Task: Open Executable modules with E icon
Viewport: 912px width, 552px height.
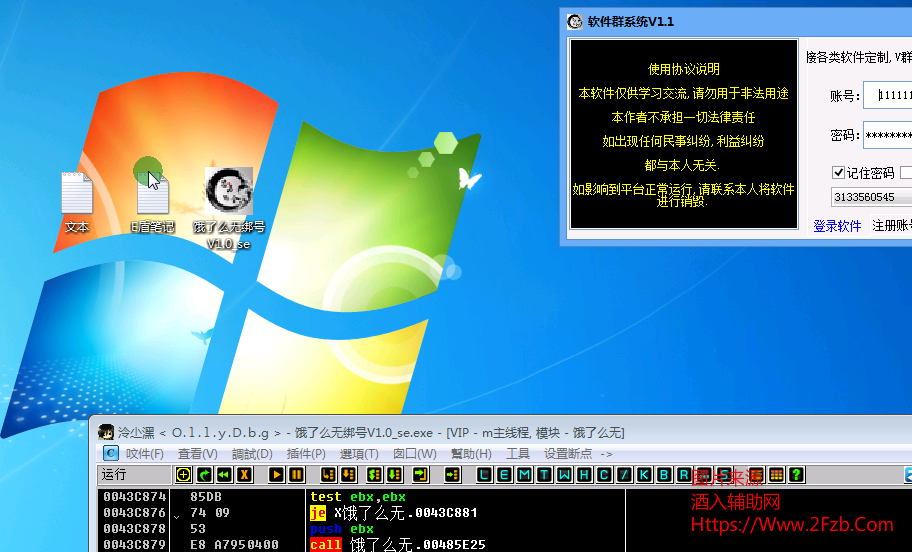Action: 504,475
